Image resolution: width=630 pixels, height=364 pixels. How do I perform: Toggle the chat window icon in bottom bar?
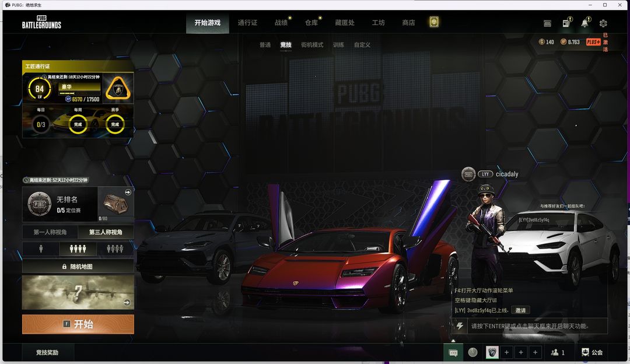tap(453, 352)
